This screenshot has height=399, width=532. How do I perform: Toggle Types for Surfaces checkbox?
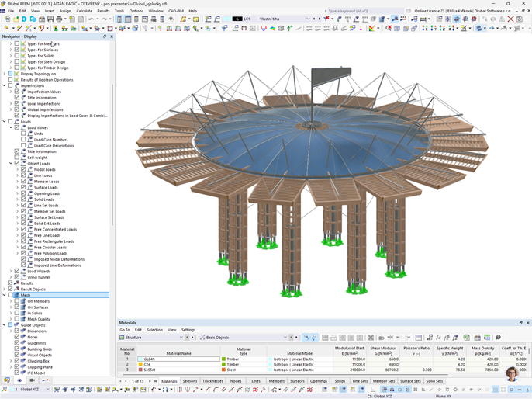16,50
